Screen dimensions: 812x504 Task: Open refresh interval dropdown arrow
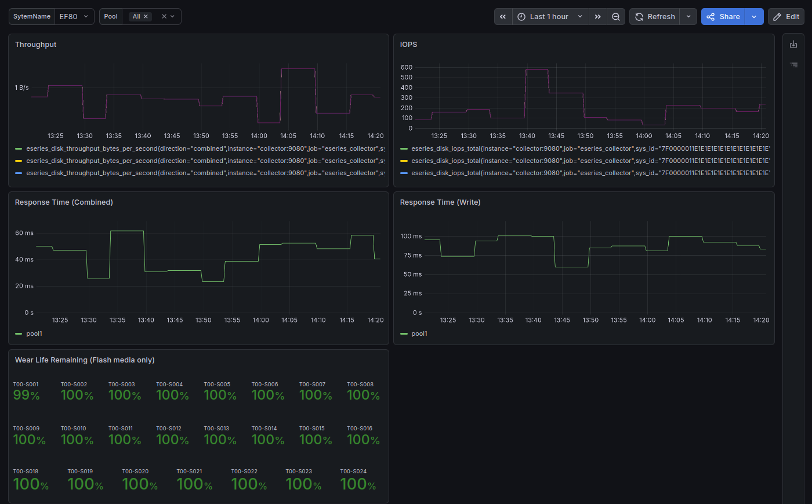[688, 17]
